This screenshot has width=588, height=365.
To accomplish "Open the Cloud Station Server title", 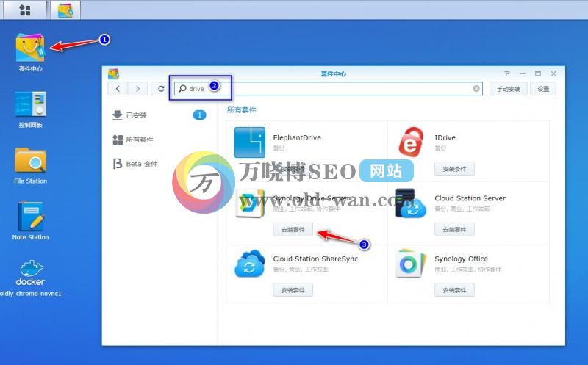I will (x=470, y=198).
